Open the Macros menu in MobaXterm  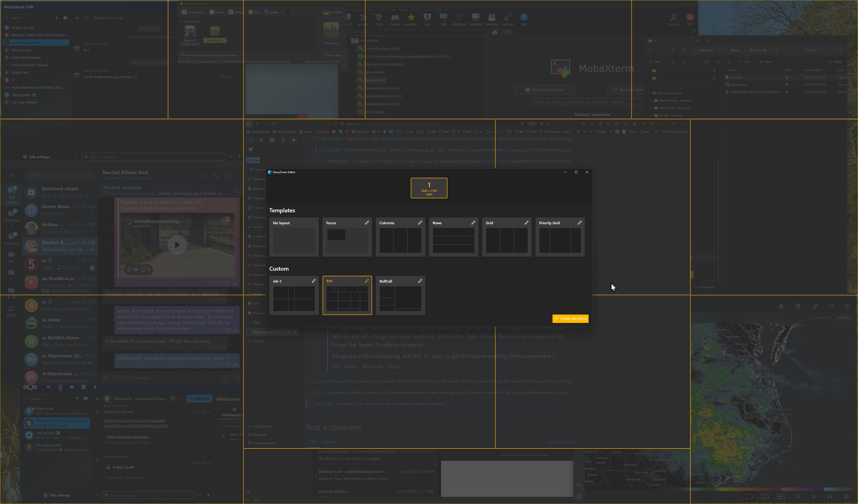(428, 10)
